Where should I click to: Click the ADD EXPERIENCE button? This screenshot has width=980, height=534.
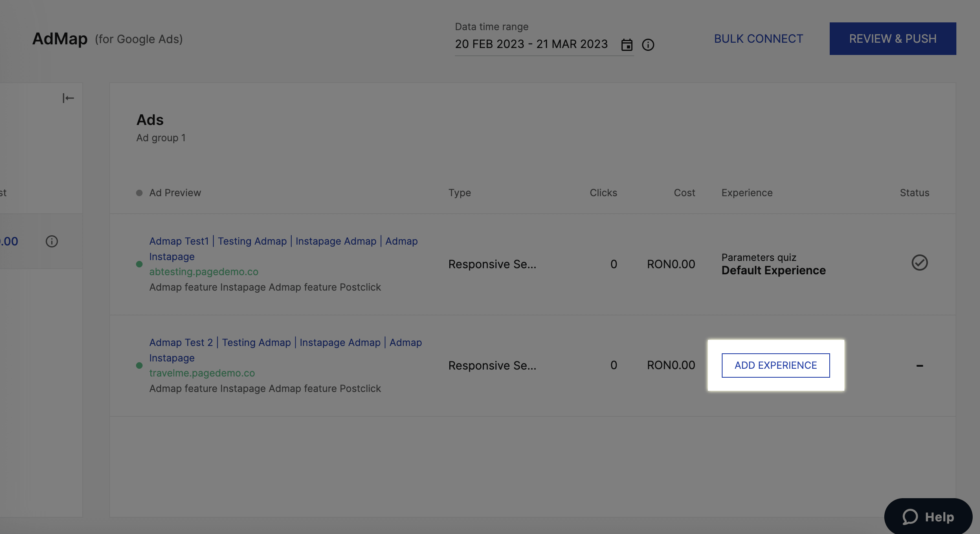(x=776, y=365)
